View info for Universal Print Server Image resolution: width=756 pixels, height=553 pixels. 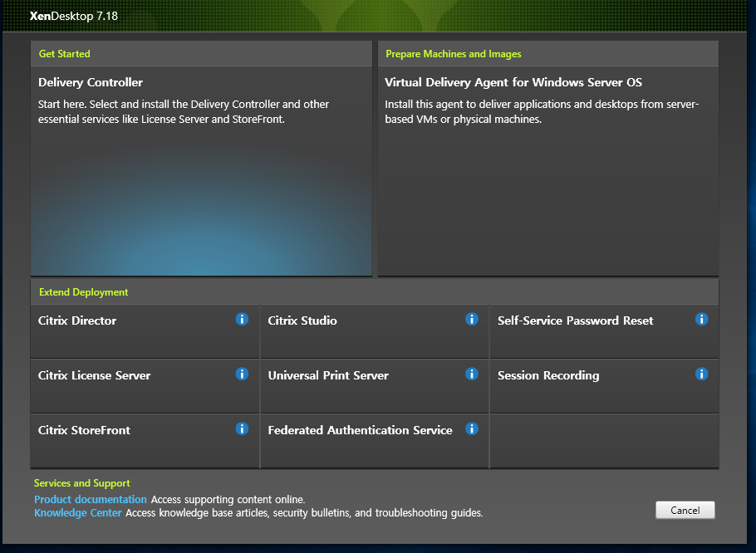(472, 374)
